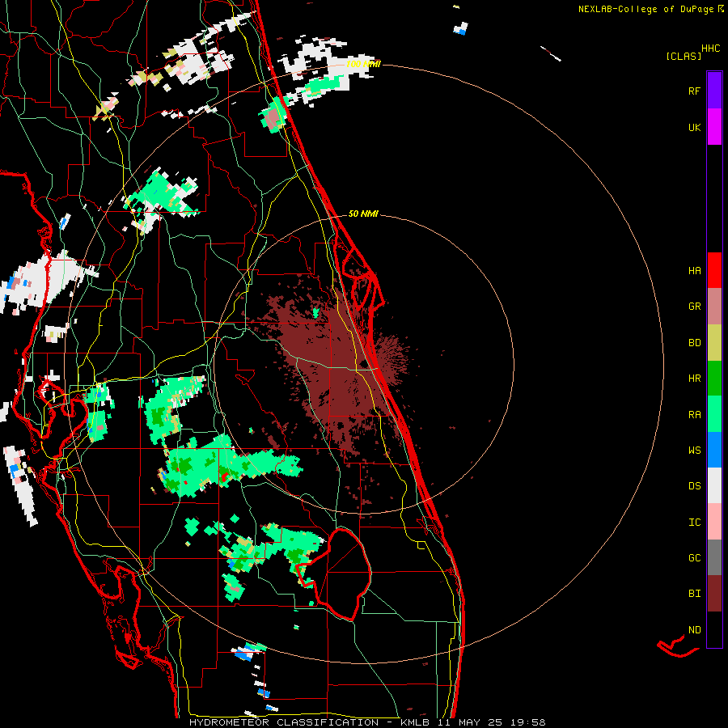Click the HR dark green legend swatch
The width and height of the screenshot is (728, 728).
pyautogui.click(x=714, y=379)
